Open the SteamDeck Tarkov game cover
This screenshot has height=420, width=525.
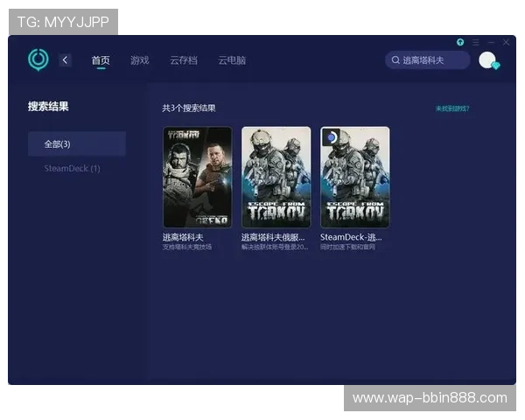coord(355,177)
